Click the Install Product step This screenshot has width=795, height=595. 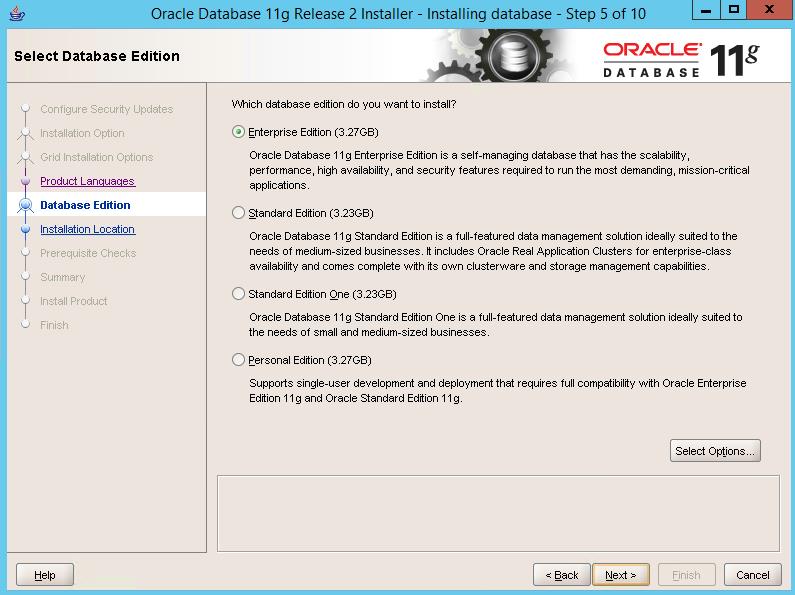pyautogui.click(x=74, y=301)
